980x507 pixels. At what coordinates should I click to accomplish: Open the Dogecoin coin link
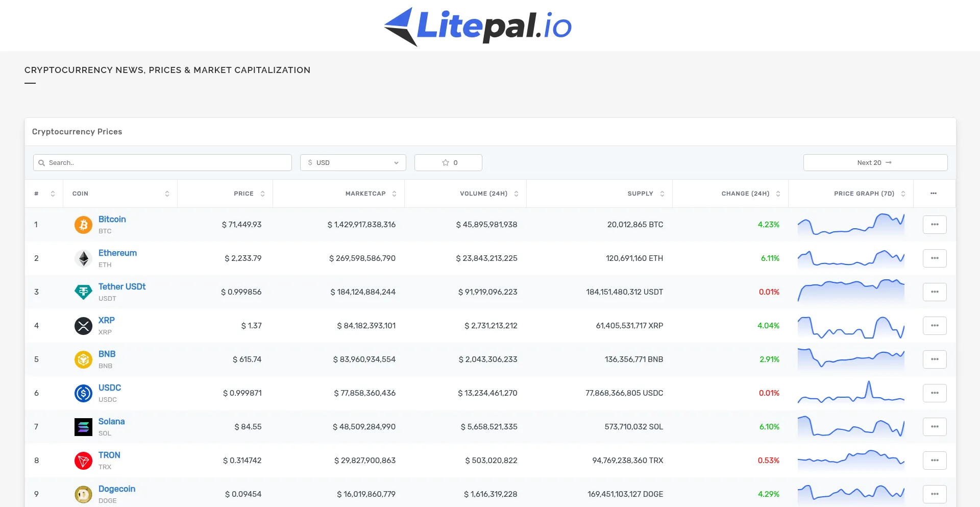coord(117,489)
